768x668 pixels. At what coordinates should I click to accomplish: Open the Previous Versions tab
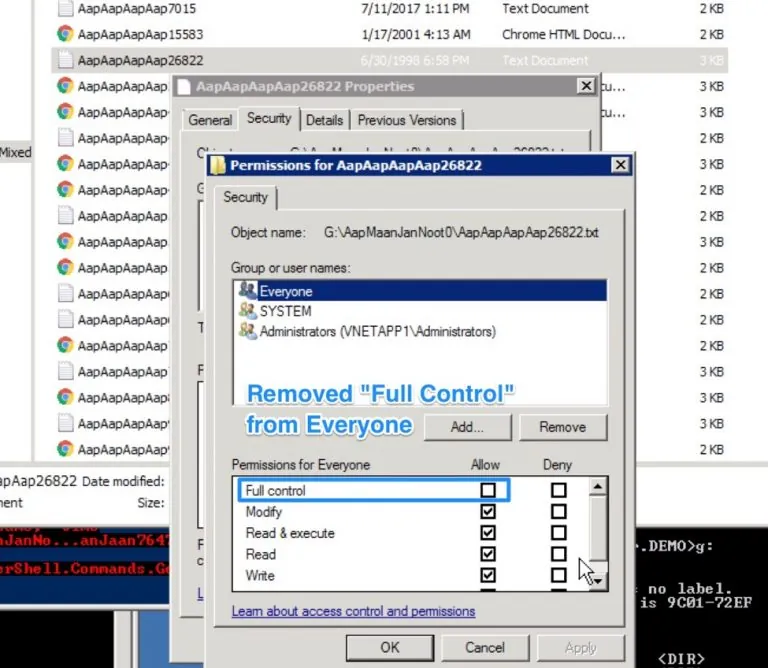(x=406, y=120)
